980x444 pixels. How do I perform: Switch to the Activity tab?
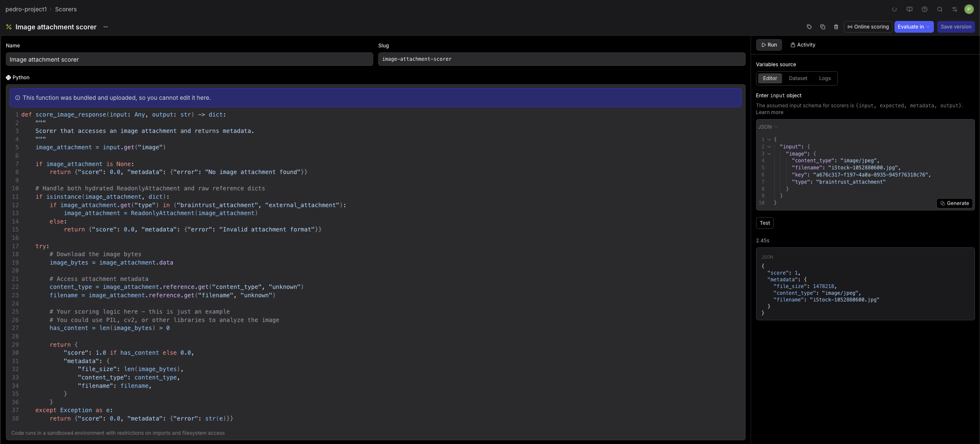[803, 45]
